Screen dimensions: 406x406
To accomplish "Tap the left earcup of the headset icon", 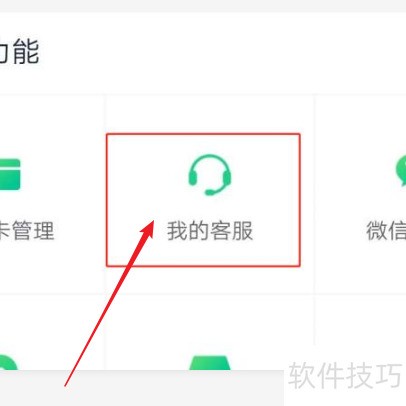I will pos(193,178).
